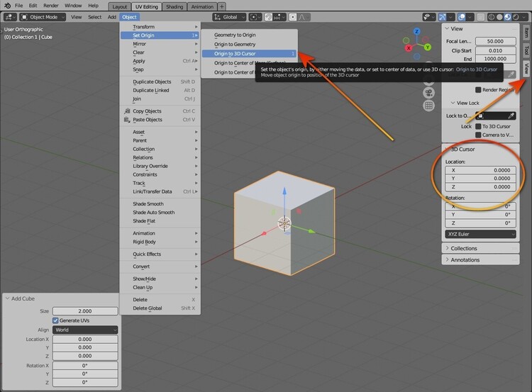Enable the Render Region checkbox
Screen dimensions: 532x392
[478, 89]
